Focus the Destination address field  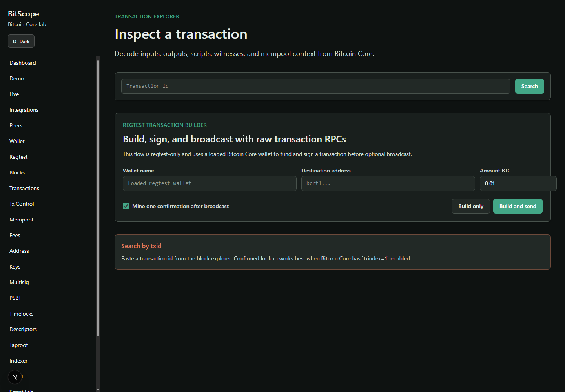coord(388,183)
